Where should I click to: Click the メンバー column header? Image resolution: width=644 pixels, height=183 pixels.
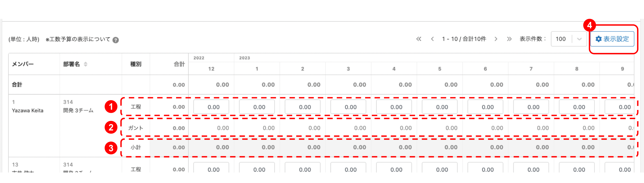(23, 64)
